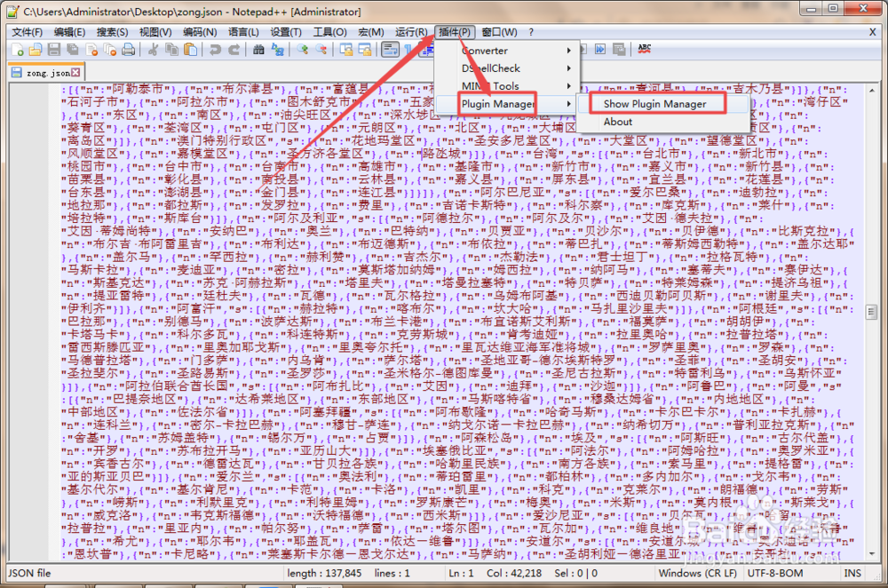Open the 文件(F) menu
The height and width of the screenshot is (588, 888).
27,32
